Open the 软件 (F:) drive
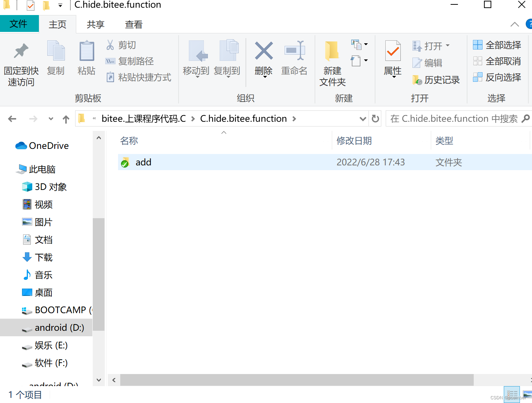This screenshot has width=532, height=403. click(x=45, y=363)
